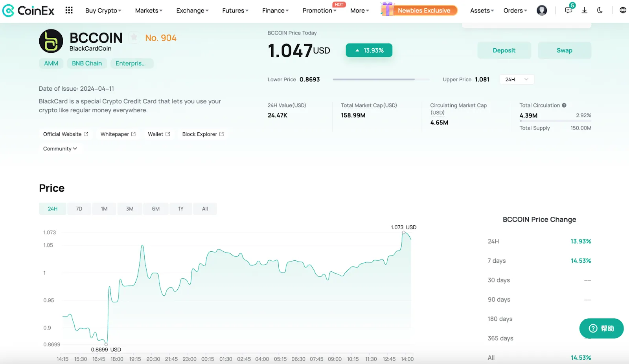Expand the Buy Crypto menu
Screen dimensions: 629x364
(103, 11)
